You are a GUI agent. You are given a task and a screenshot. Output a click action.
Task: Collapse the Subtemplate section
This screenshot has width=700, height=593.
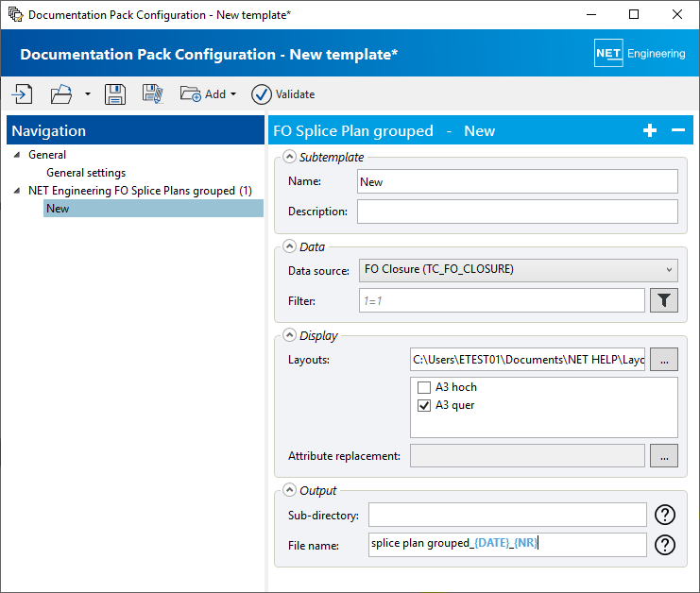(289, 157)
